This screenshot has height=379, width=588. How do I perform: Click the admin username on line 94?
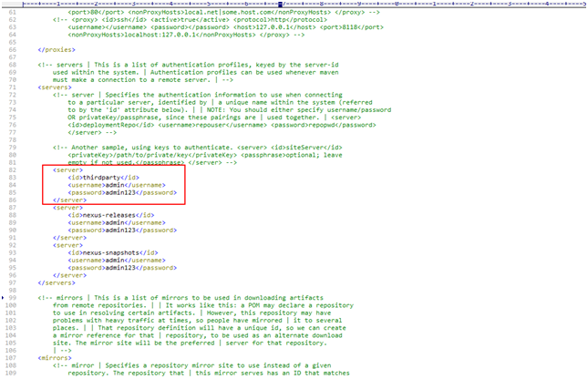[x=115, y=260]
